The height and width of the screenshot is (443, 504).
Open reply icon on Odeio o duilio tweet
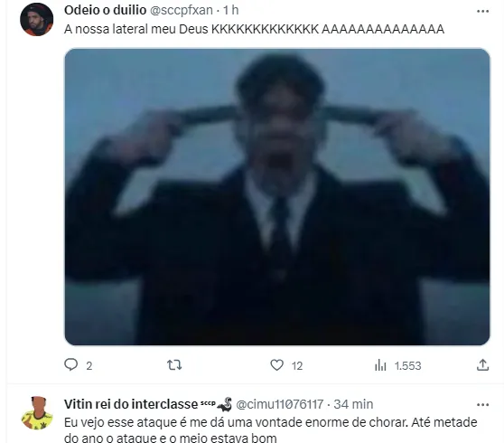point(71,365)
